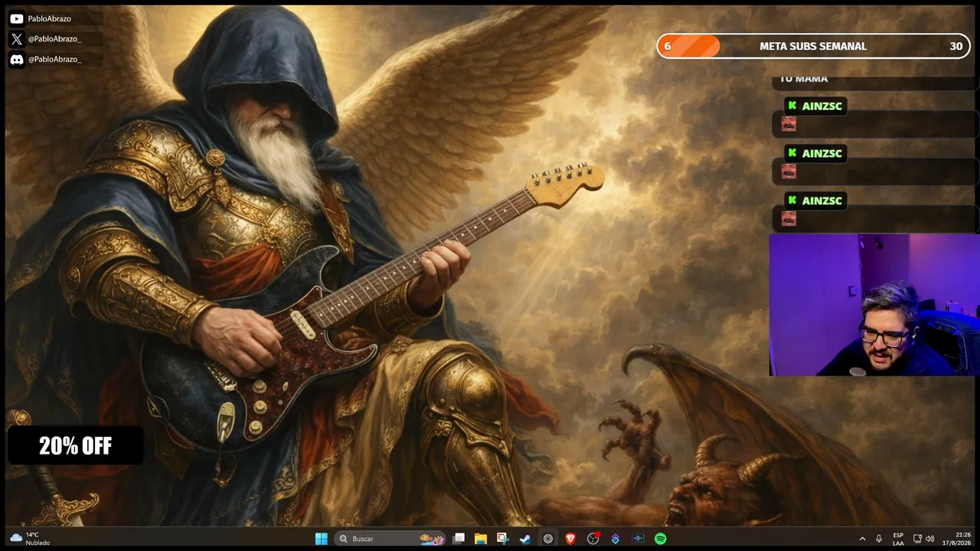Open the Windows Start menu
Screen dimensions: 980x551
pyautogui.click(x=322, y=539)
